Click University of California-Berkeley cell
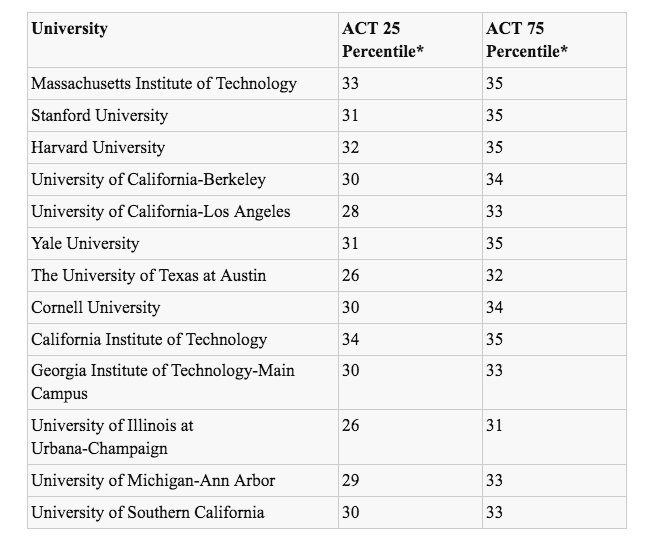The image size is (645, 541). coord(148,180)
